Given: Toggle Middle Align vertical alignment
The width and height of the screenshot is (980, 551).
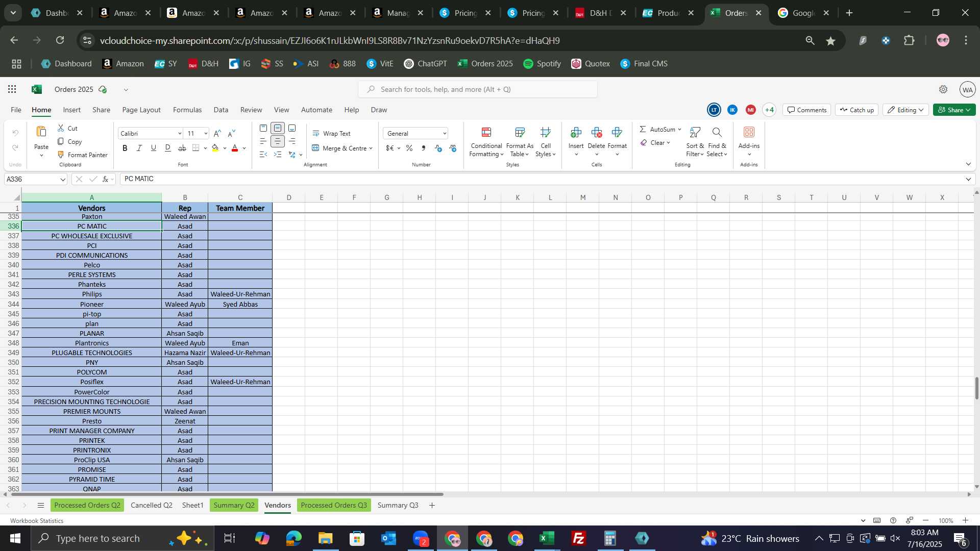Looking at the screenshot, I should [278, 128].
